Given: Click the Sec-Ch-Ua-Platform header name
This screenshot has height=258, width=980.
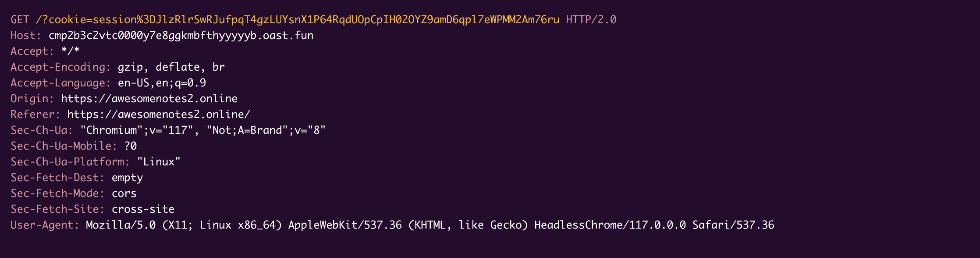Looking at the screenshot, I should 70,162.
